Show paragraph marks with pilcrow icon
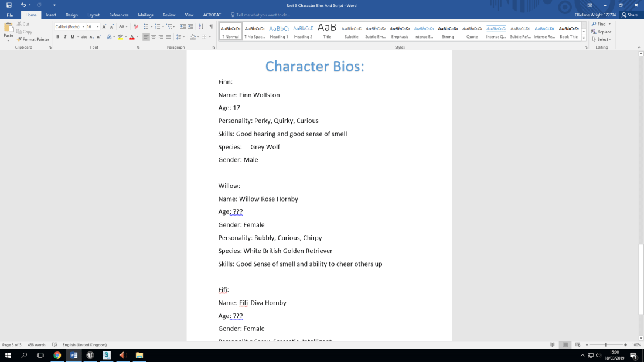Viewport: 644px width, 362px height. tap(211, 26)
